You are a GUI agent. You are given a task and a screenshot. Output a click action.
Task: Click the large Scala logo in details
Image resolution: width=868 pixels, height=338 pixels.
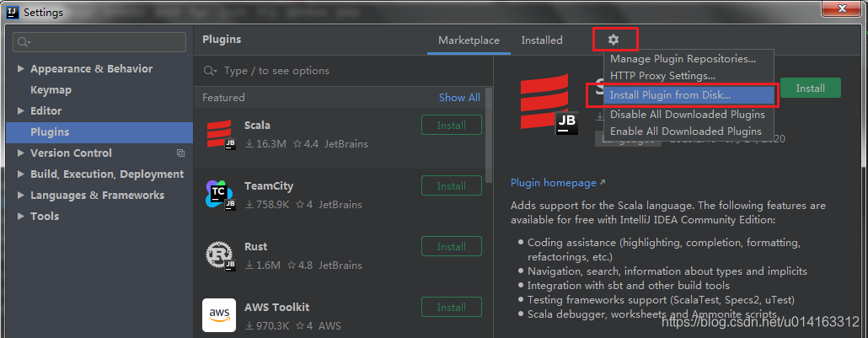click(548, 106)
